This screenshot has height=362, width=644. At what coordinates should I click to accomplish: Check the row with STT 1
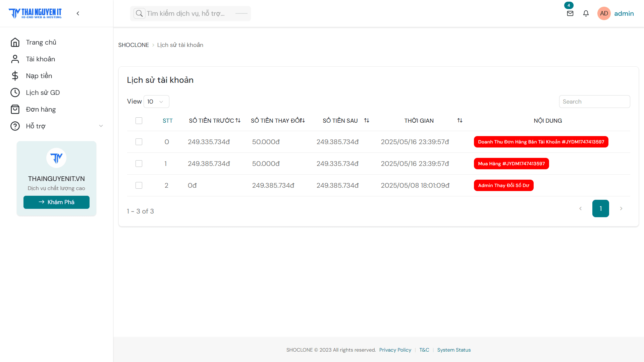[139, 164]
